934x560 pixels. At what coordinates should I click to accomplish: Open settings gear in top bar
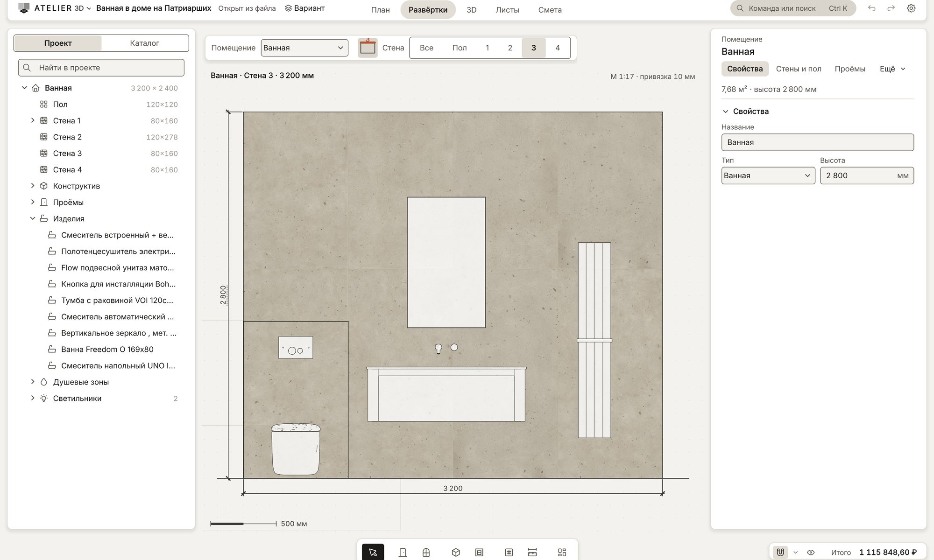pos(911,8)
